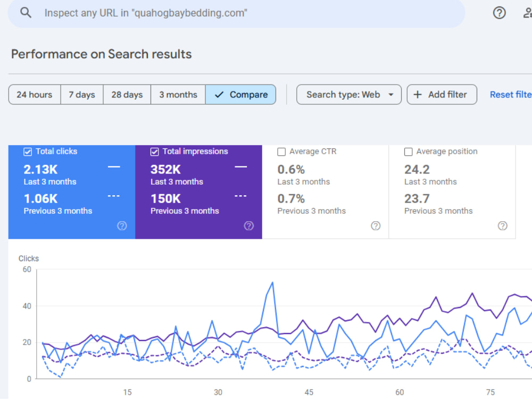Screen dimensions: 532x399
Task: Click the 0.6% average CTR value
Action: point(291,169)
